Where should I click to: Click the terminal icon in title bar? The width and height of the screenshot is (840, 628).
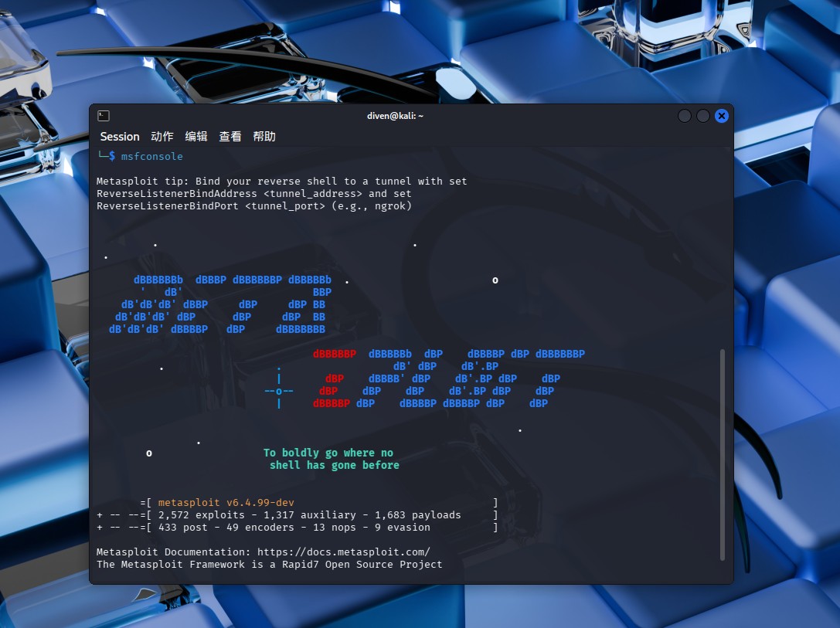104,116
